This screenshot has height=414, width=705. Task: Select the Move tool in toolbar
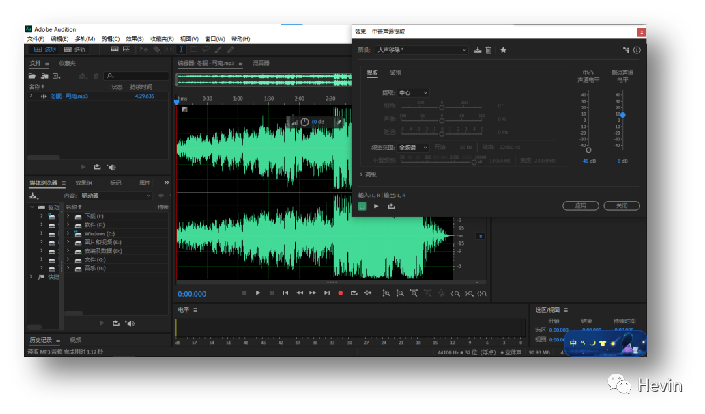[144, 49]
